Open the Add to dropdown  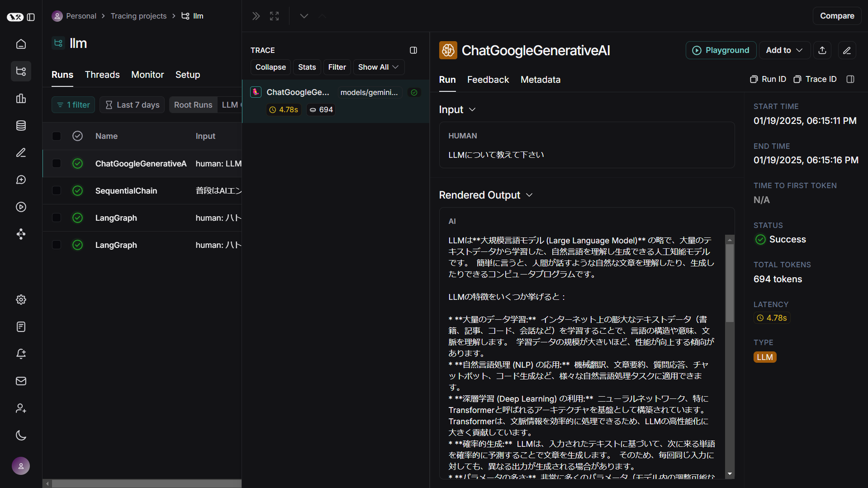784,50
